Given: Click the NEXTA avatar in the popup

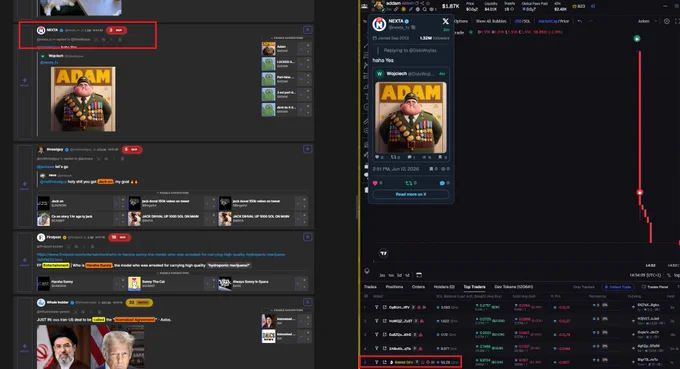Looking at the screenshot, I should [x=379, y=24].
